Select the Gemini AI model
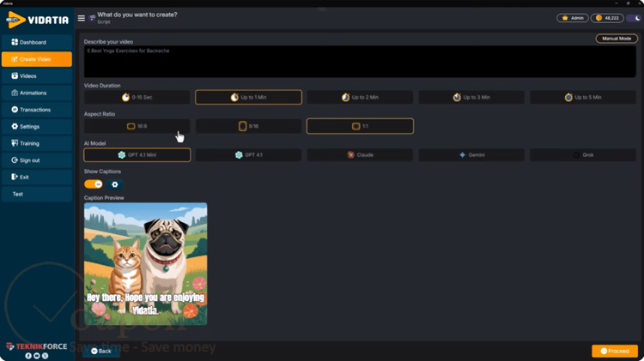The width and height of the screenshot is (644, 361). coord(471,154)
